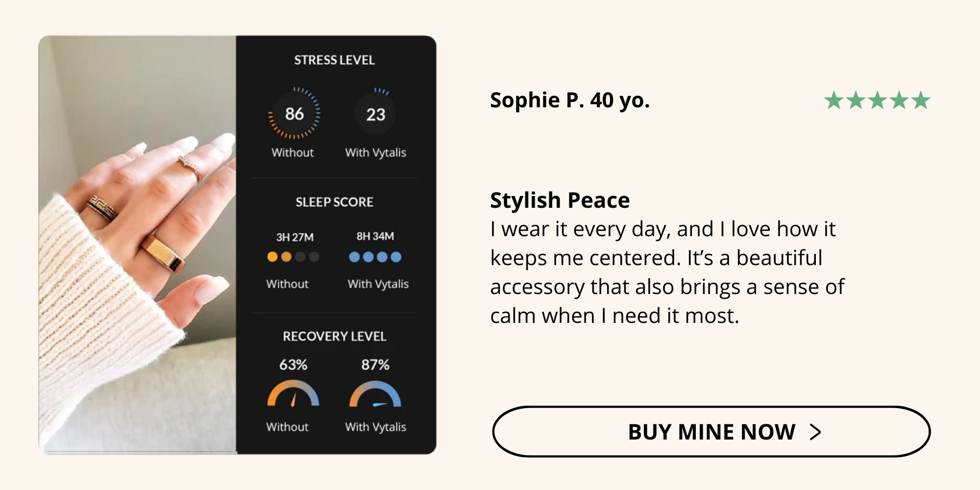
Task: Click the hand with rings photo
Action: tap(138, 245)
